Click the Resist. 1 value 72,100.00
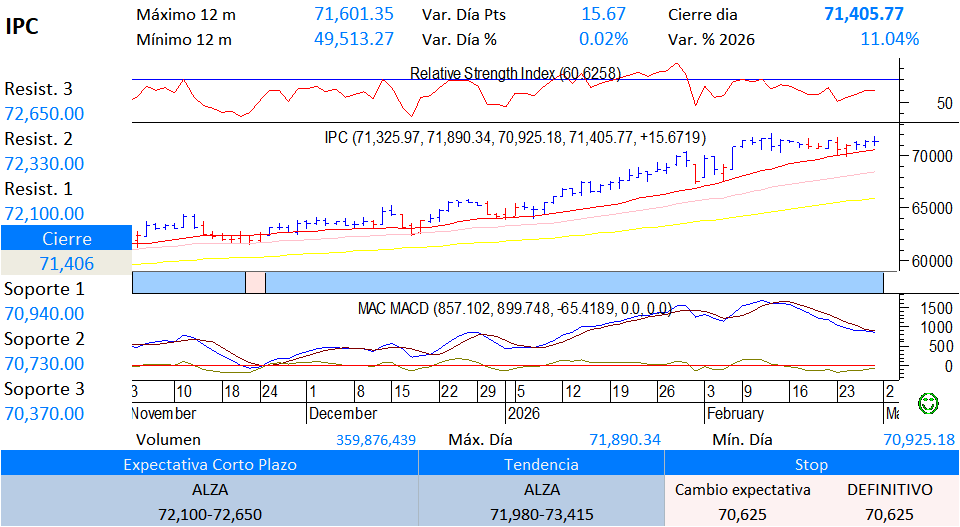Viewport: 960px width, 527px height. [44, 214]
